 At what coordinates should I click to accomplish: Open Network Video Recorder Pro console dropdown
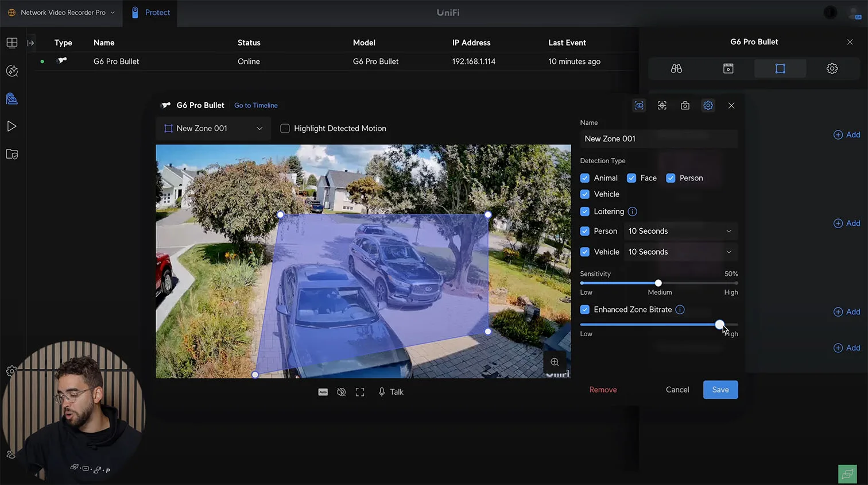[61, 13]
